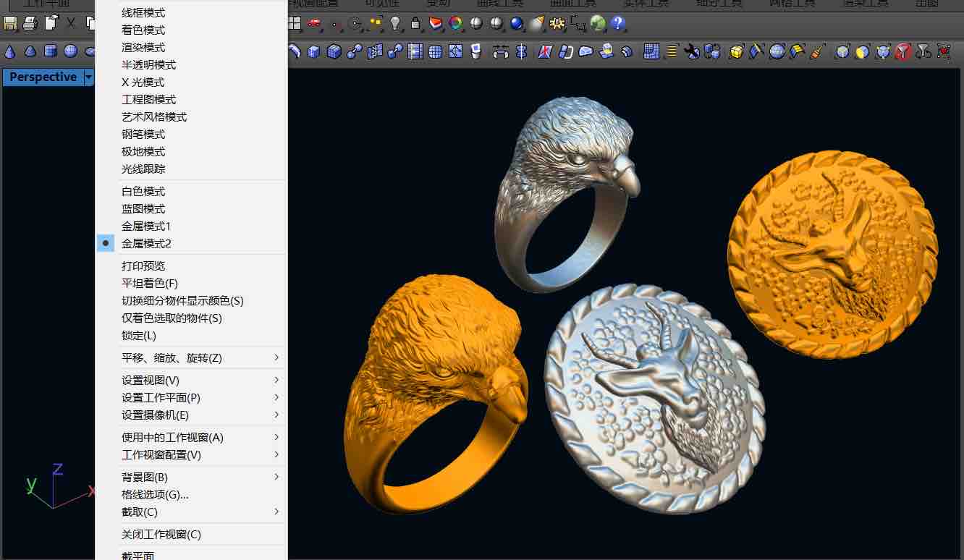Open the Perspective viewport dropdown arrow
This screenshot has width=964, height=560.
88,77
